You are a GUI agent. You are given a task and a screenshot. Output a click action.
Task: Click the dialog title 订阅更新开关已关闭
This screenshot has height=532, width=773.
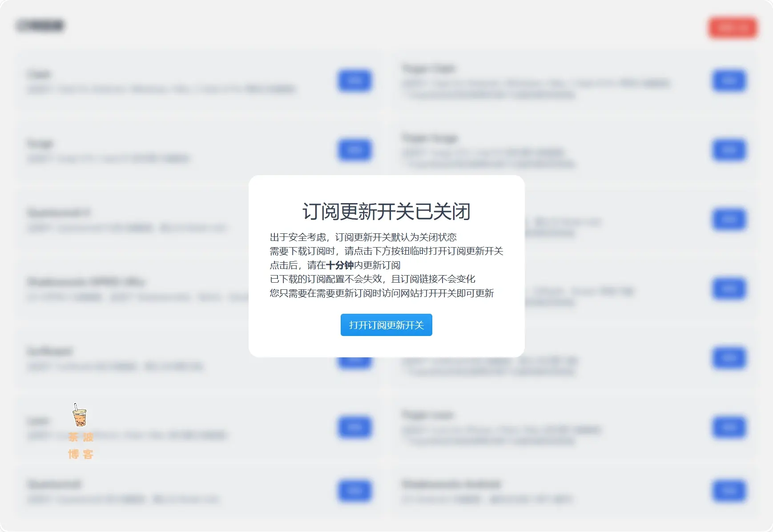pyautogui.click(x=386, y=211)
